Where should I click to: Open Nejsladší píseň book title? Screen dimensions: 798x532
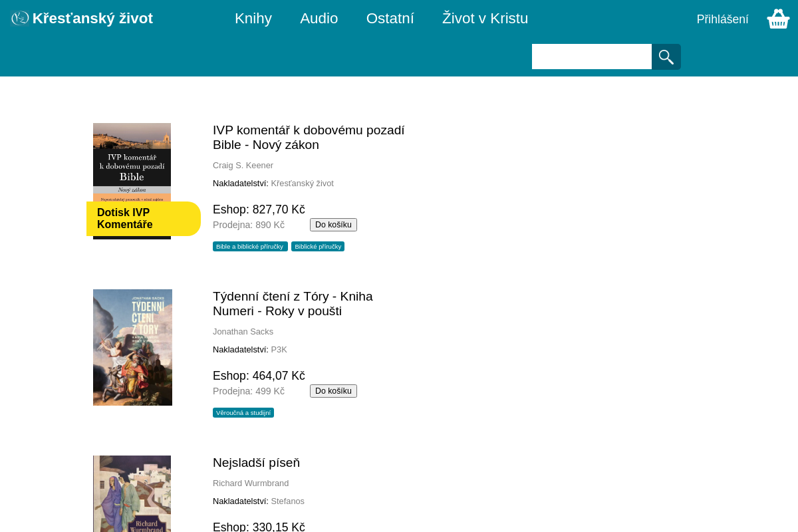[x=256, y=463]
